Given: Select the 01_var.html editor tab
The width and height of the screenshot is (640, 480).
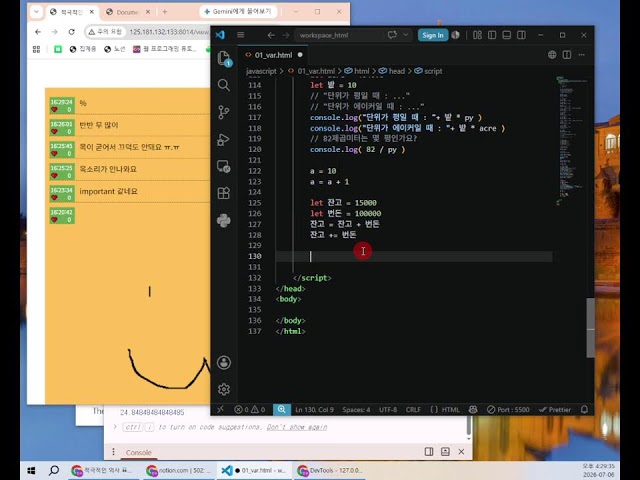Looking at the screenshot, I should 273,55.
